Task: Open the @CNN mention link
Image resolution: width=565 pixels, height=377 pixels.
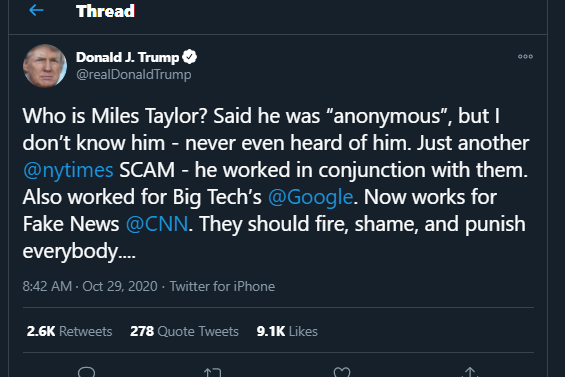Action: pyautogui.click(x=157, y=224)
